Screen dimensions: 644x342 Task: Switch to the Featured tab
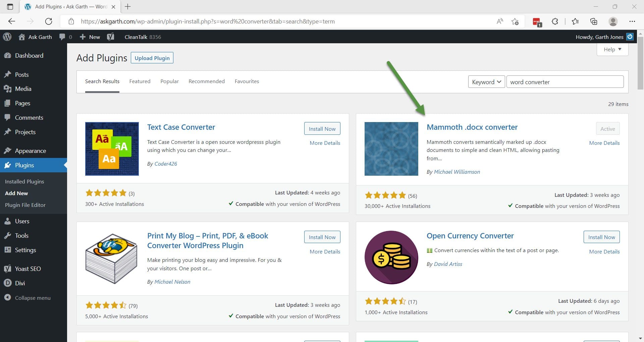[140, 81]
